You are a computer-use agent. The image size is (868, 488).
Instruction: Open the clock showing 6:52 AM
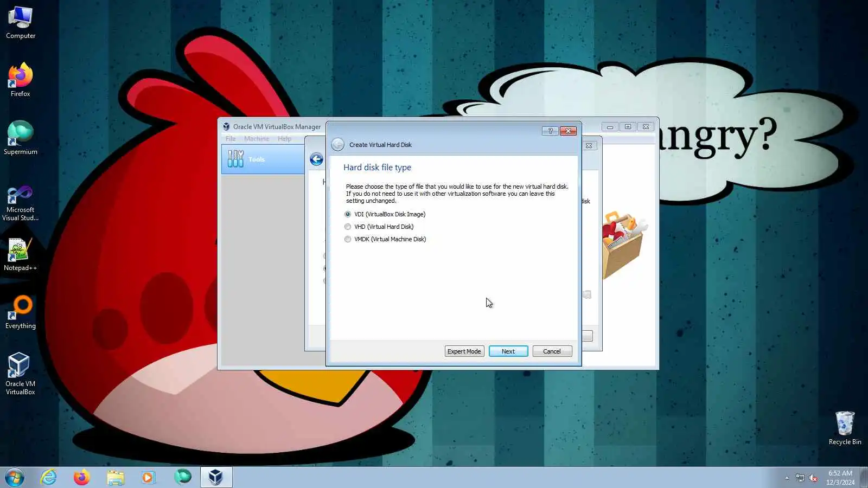[x=840, y=478]
